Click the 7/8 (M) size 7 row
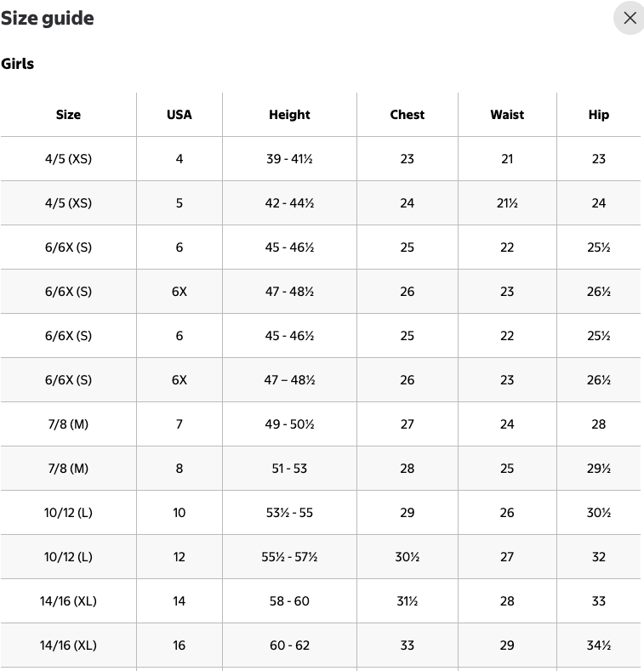The image size is (644, 671). [x=321, y=424]
